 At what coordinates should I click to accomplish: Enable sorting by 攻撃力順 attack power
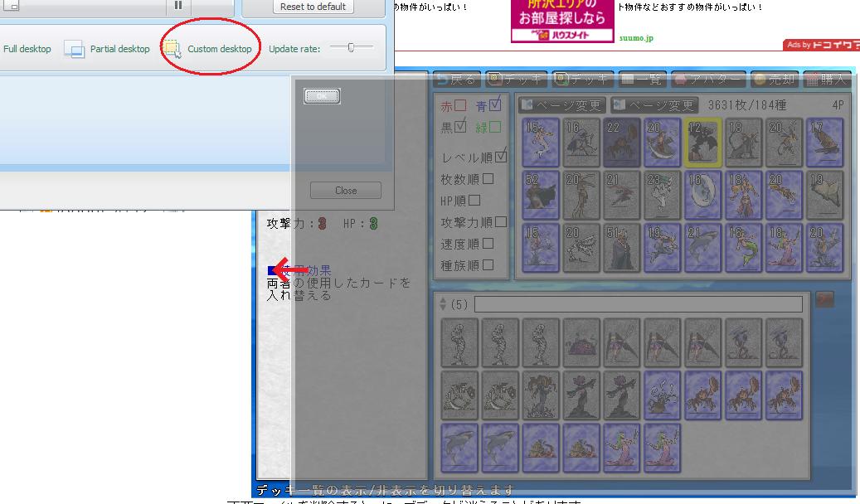click(500, 222)
